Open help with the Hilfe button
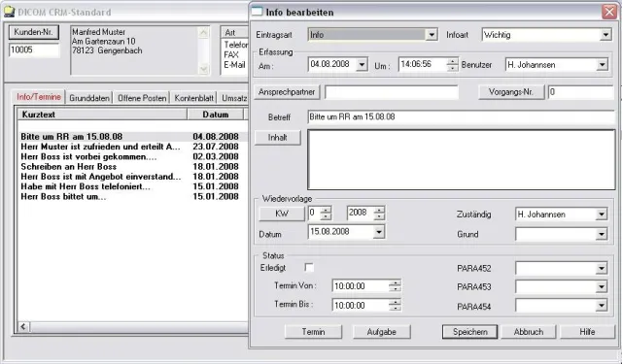 587,332
